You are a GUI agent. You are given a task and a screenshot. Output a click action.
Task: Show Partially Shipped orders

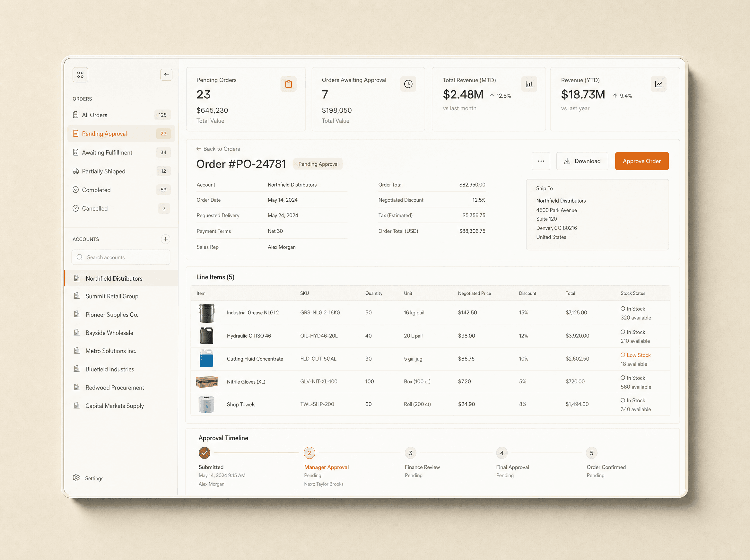[x=121, y=171]
